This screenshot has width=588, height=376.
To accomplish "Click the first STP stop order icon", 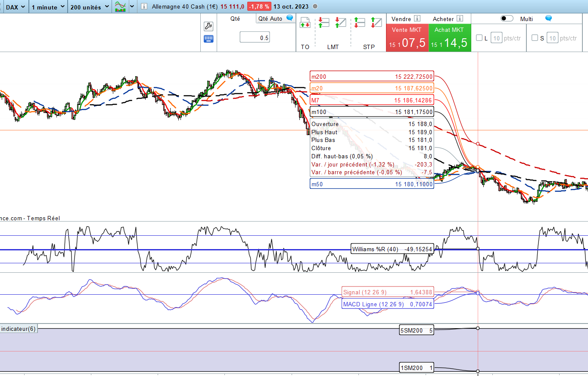I will coord(359,22).
